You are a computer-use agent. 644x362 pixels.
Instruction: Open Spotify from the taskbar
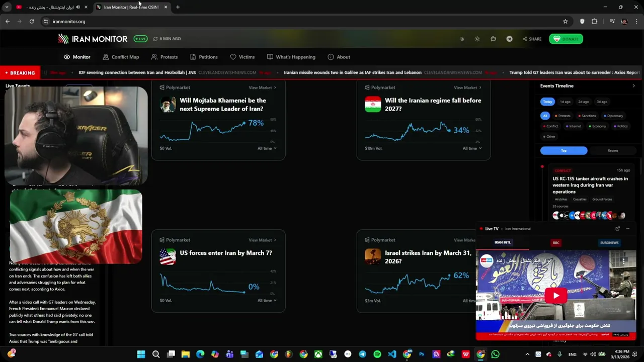(x=377, y=354)
